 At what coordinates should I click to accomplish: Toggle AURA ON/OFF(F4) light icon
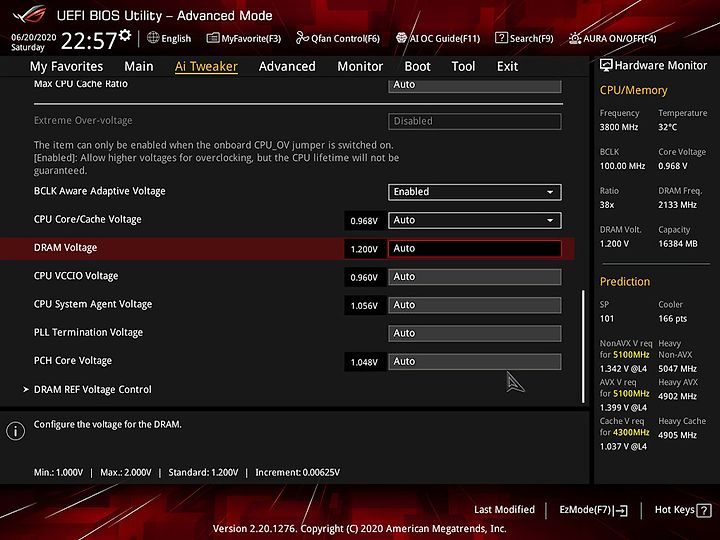[x=575, y=38]
